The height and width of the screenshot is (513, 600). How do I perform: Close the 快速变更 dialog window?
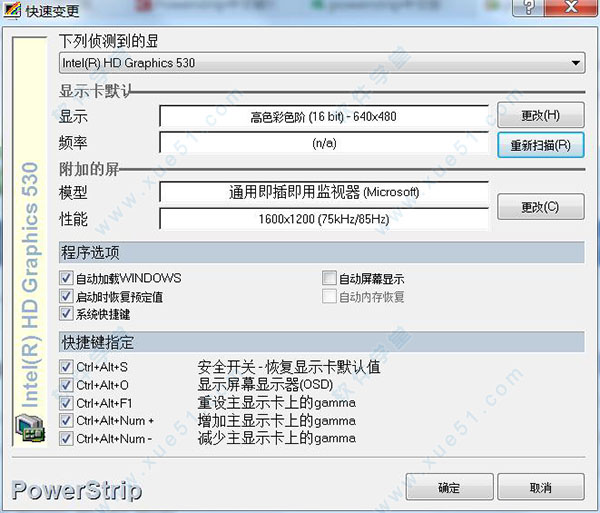[x=571, y=7]
